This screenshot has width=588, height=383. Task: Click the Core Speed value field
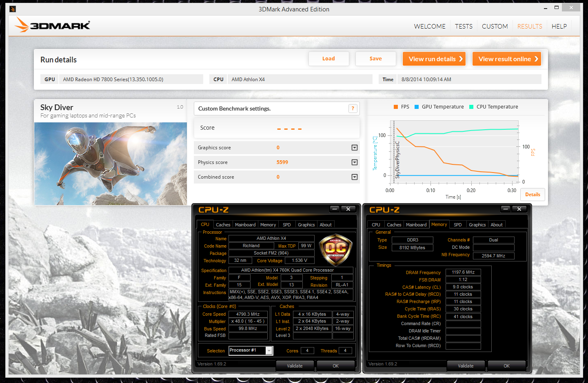tap(248, 314)
